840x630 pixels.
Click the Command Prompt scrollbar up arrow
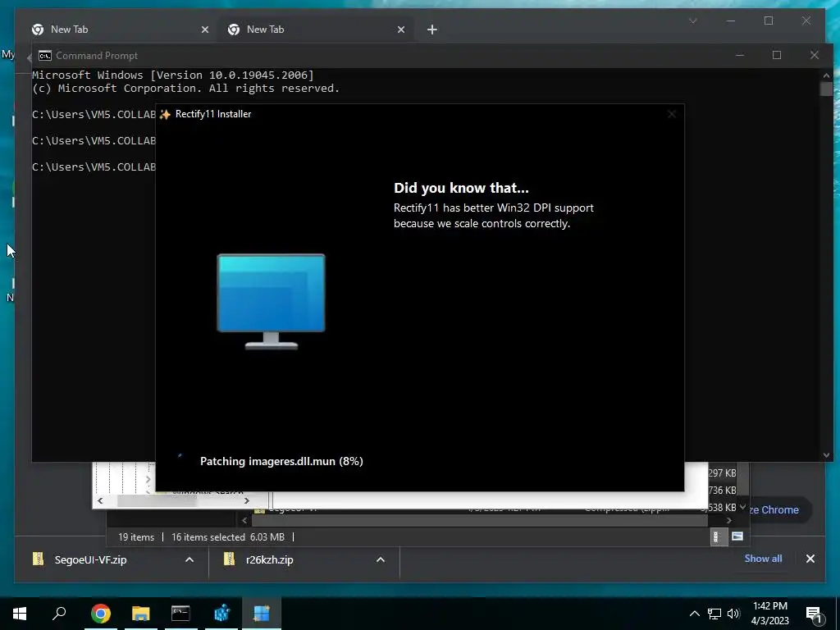tap(826, 75)
